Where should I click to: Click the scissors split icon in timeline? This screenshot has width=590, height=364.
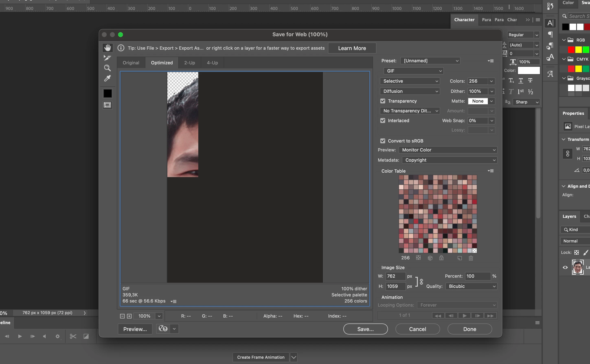coord(73,336)
